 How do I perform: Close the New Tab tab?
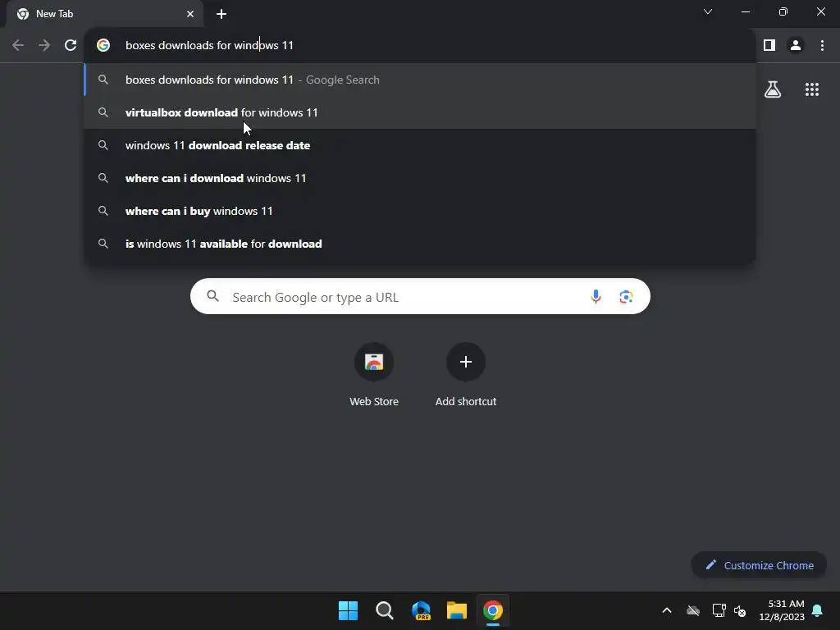click(x=190, y=14)
